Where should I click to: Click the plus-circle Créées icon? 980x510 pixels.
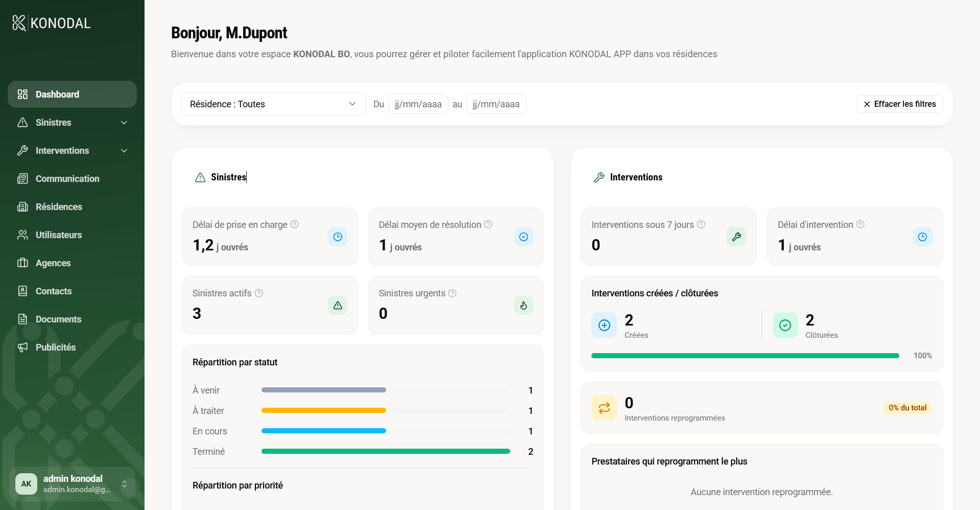pos(604,325)
